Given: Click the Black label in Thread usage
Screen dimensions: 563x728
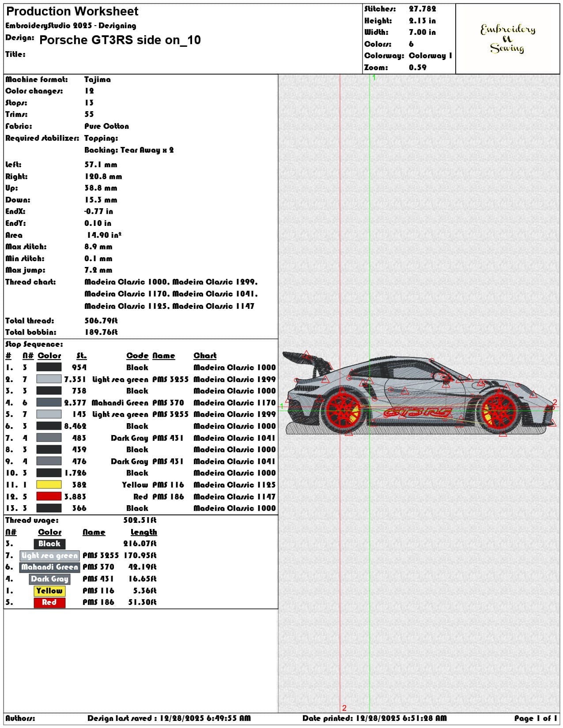Looking at the screenshot, I should pos(49,544).
